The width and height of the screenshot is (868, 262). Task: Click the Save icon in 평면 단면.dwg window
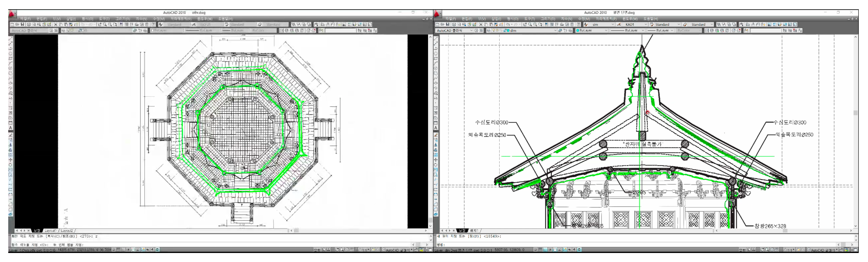[x=447, y=25]
